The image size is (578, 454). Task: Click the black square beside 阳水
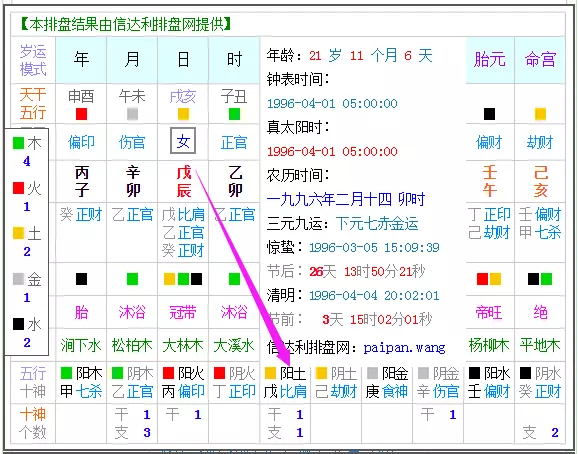[474, 373]
